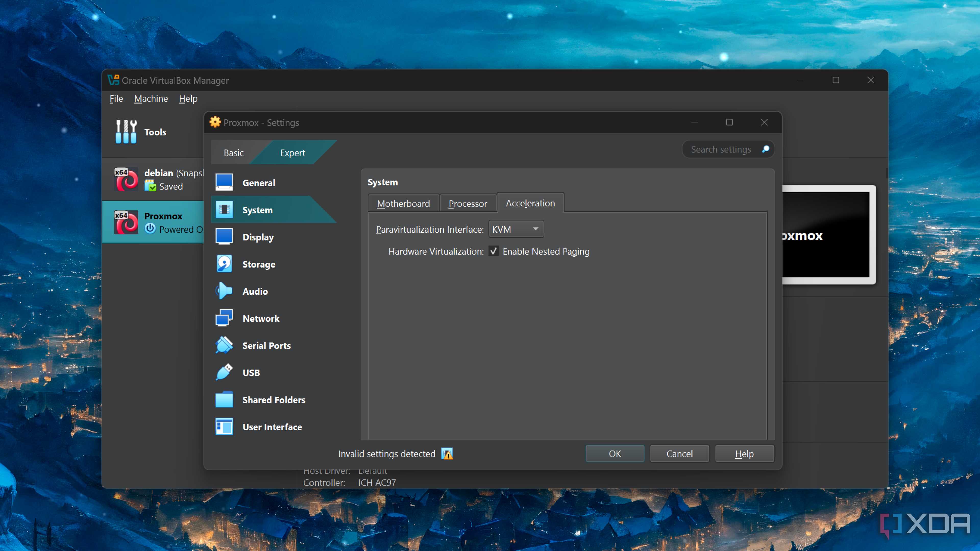Click the Tools wrench icon

click(x=126, y=132)
